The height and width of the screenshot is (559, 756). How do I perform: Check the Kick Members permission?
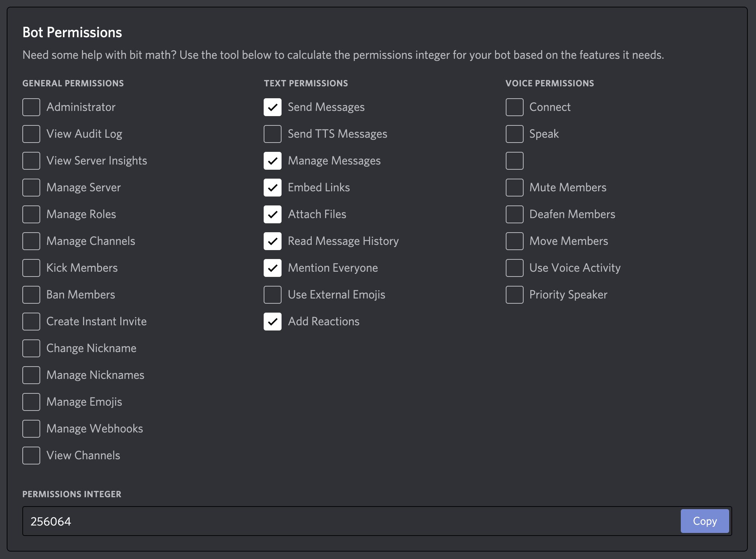31,268
